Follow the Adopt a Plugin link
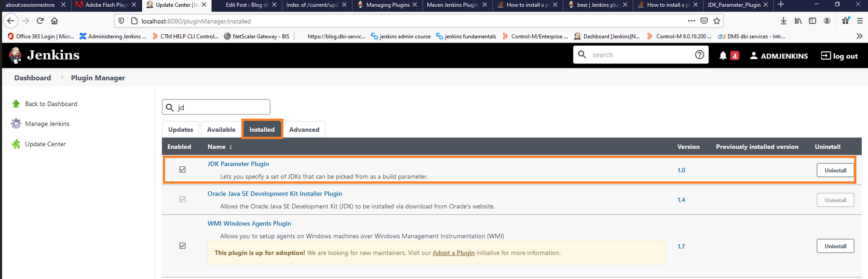The image size is (868, 279). point(454,253)
